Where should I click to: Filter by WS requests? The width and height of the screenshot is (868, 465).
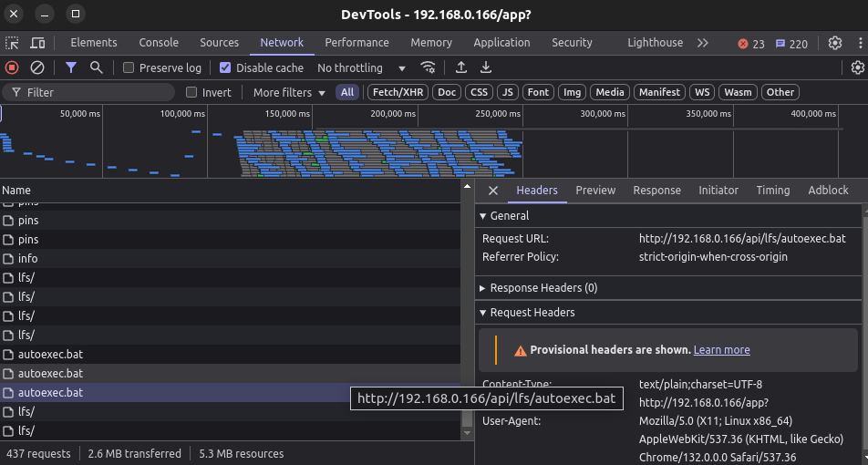coord(702,92)
